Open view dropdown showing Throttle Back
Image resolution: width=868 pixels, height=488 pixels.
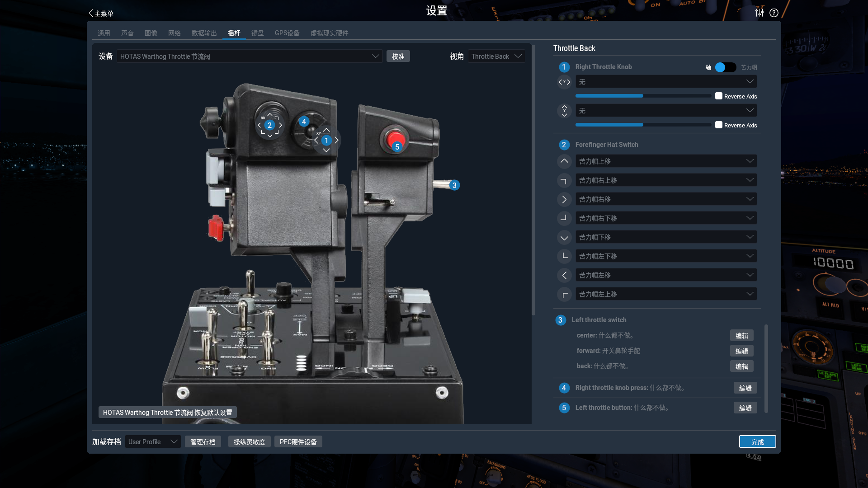pyautogui.click(x=496, y=56)
